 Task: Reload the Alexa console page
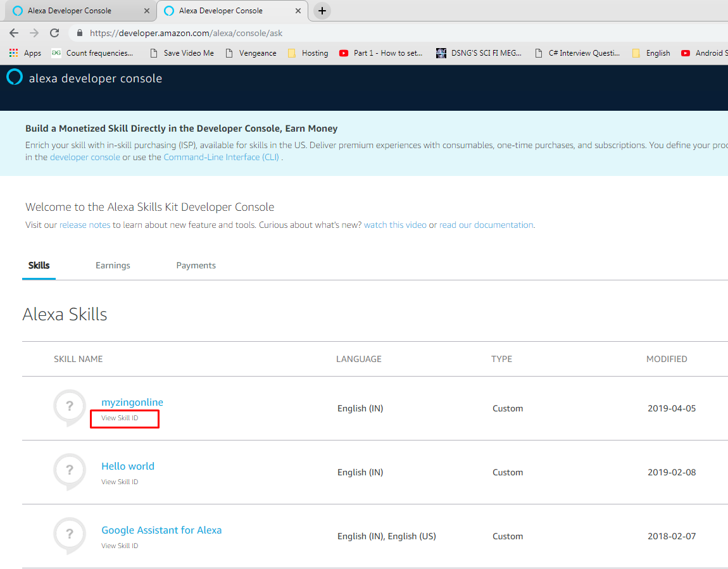pos(54,33)
